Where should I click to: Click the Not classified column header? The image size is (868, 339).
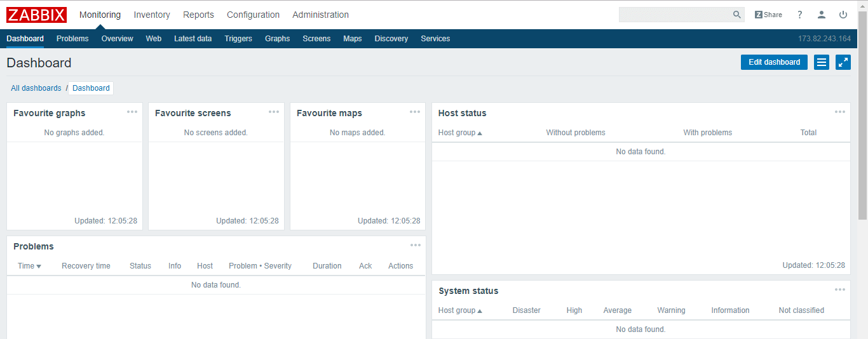[801, 310]
